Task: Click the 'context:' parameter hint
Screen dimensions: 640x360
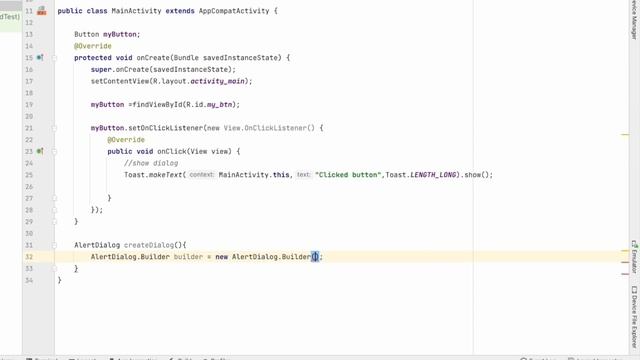Action: click(202, 175)
